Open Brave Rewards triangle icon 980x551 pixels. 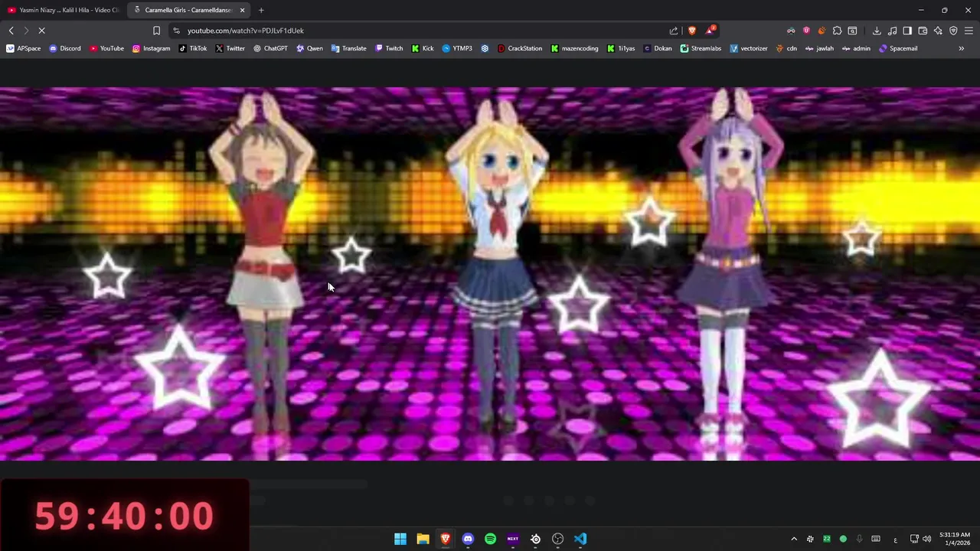(710, 31)
